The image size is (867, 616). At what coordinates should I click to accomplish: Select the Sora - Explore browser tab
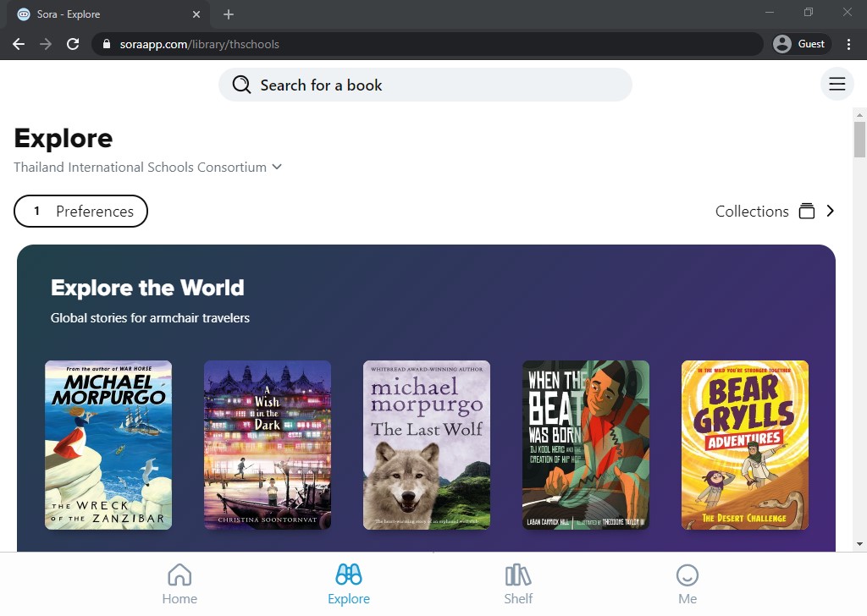click(x=108, y=14)
